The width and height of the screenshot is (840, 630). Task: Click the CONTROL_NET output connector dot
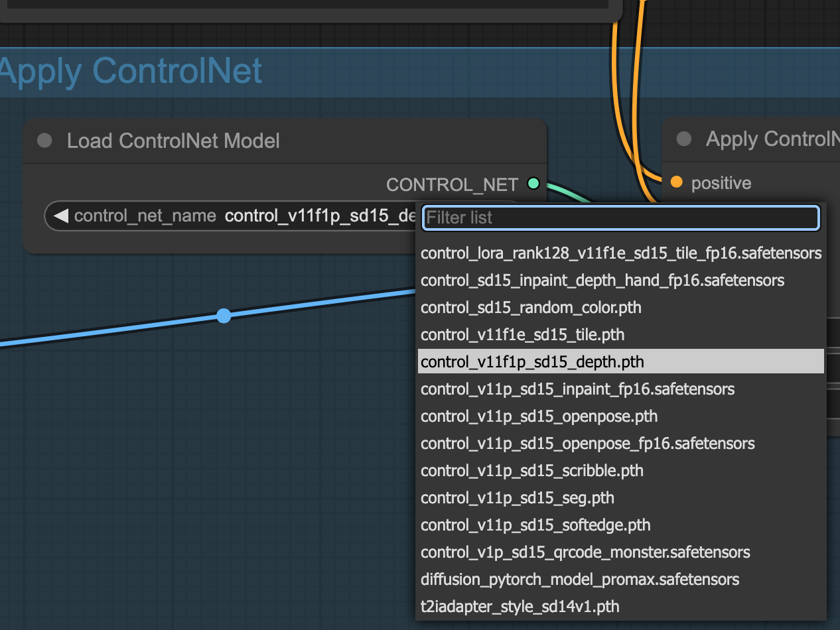pos(533,184)
